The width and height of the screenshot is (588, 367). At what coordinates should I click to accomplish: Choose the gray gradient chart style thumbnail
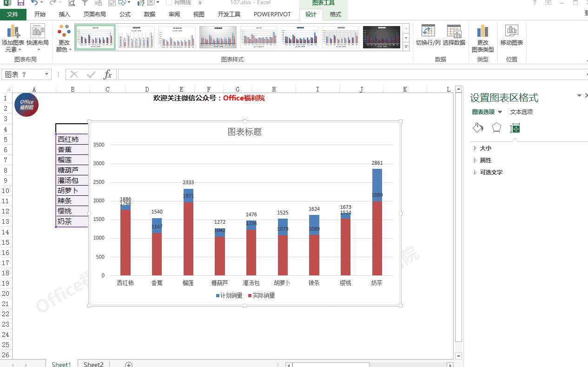click(218, 37)
